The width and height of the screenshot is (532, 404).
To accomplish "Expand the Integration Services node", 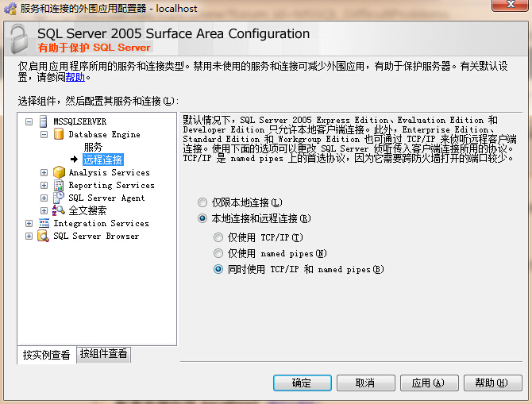I will tap(29, 224).
